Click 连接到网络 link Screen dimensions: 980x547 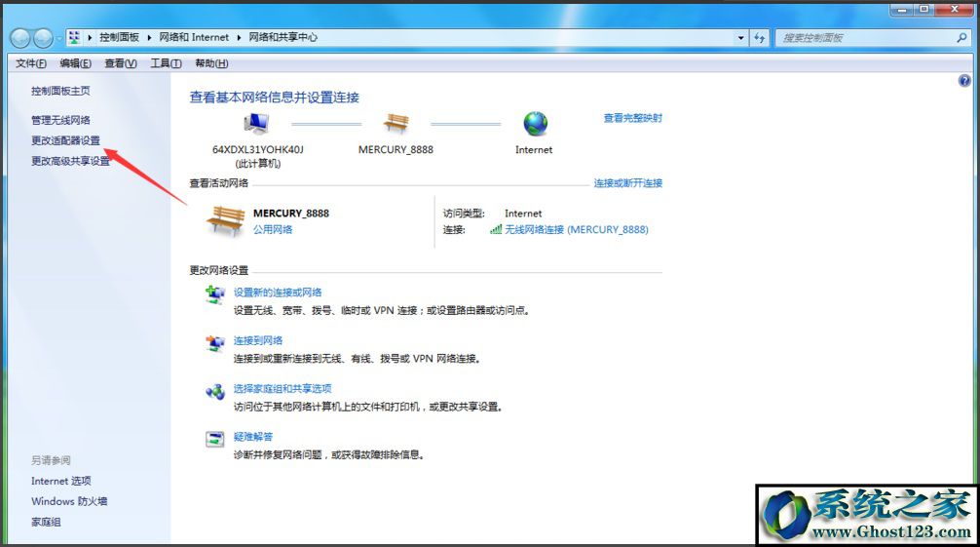coord(258,340)
